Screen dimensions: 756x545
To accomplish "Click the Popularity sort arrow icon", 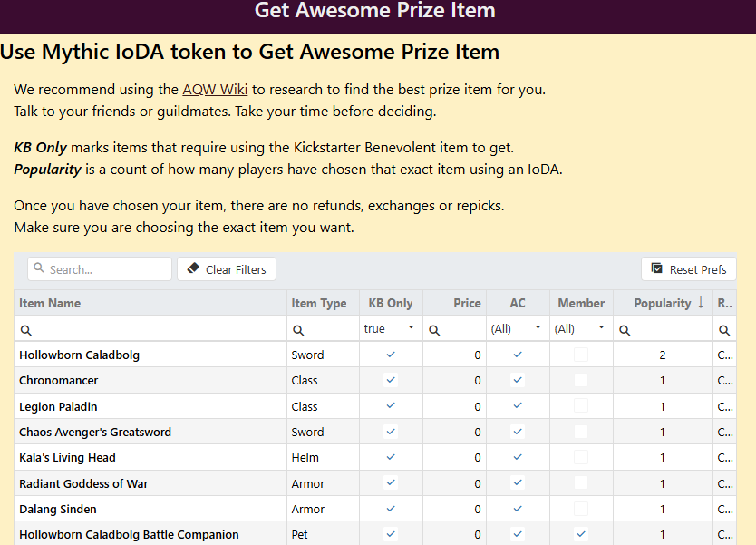I will pyautogui.click(x=701, y=302).
